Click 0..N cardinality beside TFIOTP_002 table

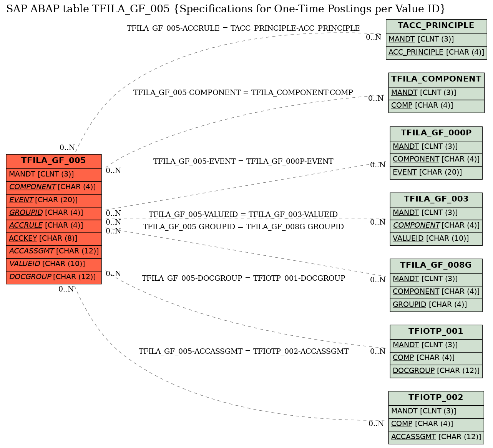coord(376,424)
